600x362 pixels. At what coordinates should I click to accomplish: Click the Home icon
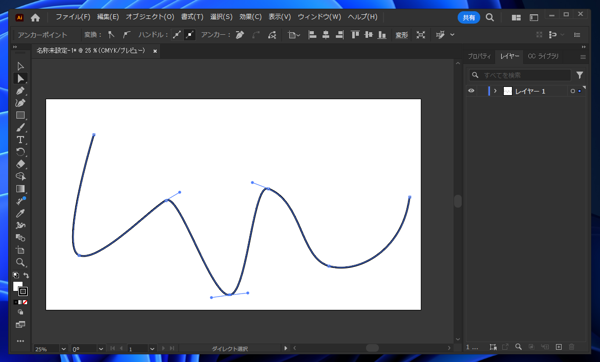35,17
